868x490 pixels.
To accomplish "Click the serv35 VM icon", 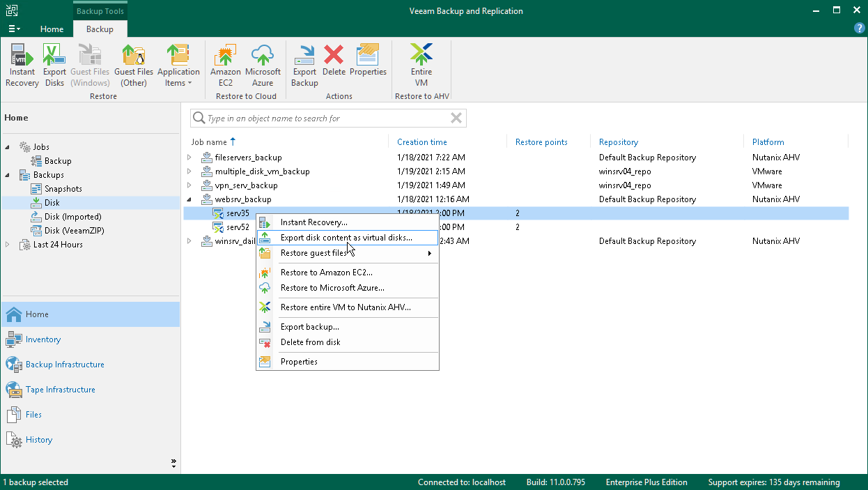I will [218, 213].
